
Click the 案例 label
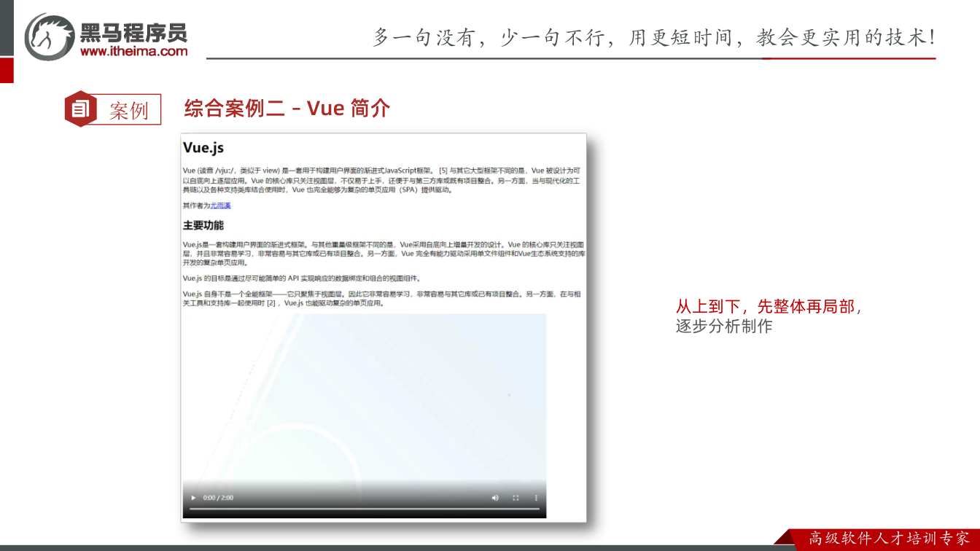click(129, 111)
